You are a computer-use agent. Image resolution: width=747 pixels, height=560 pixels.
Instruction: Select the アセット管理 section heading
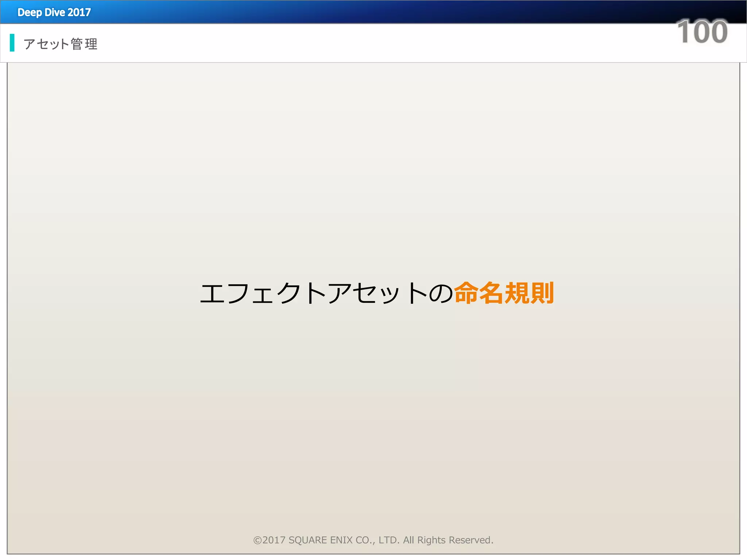click(x=61, y=44)
